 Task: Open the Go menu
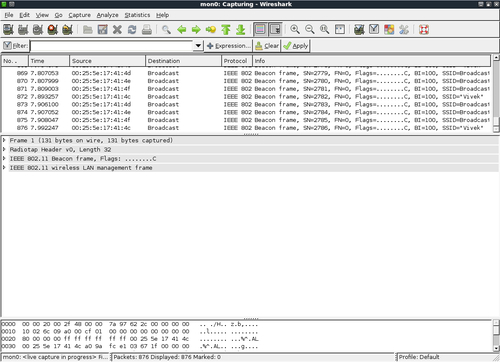pos(58,15)
